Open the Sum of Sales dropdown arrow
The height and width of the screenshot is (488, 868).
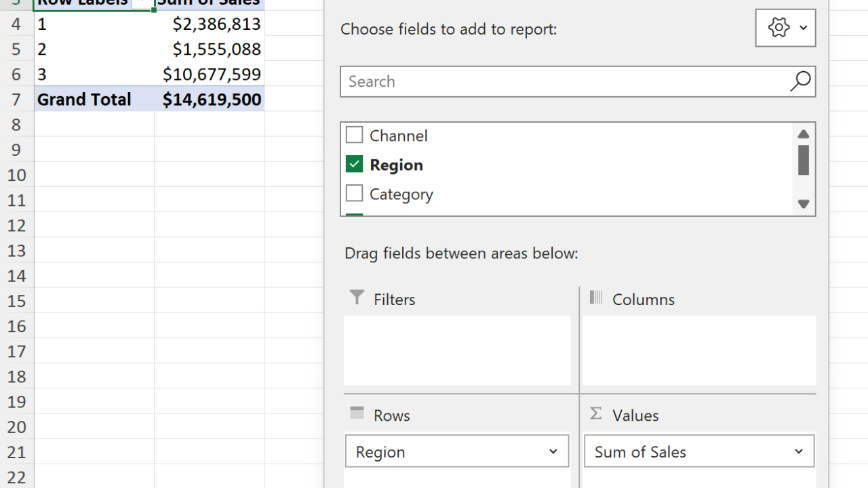point(799,451)
